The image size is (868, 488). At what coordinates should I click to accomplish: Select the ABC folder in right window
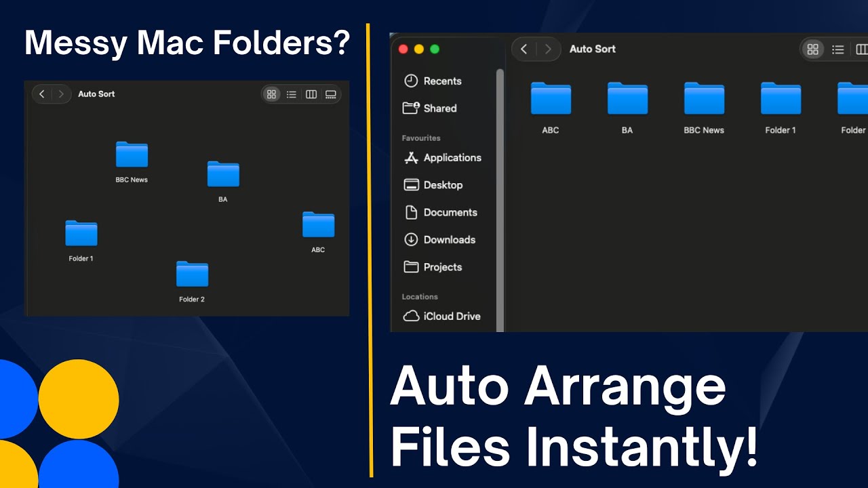click(551, 108)
